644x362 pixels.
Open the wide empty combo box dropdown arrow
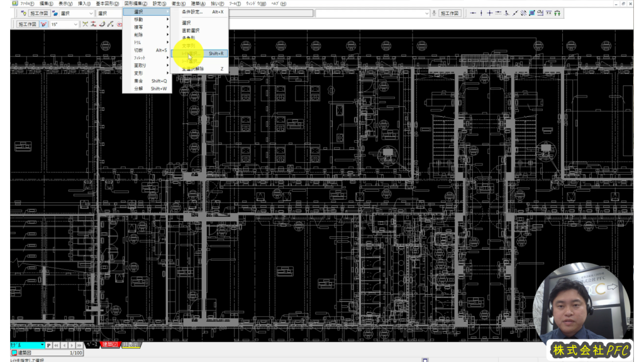tap(426, 13)
